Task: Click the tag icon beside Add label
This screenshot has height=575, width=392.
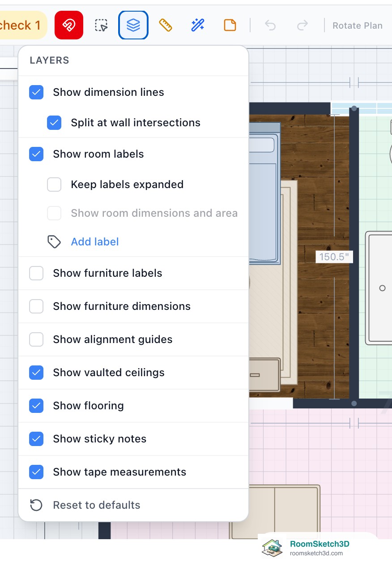Action: click(x=54, y=242)
